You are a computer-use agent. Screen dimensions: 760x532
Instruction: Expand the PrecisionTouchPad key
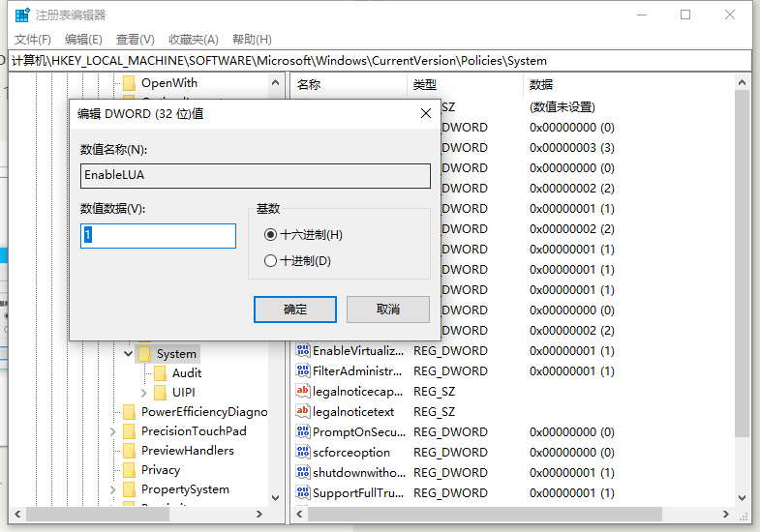(x=113, y=431)
